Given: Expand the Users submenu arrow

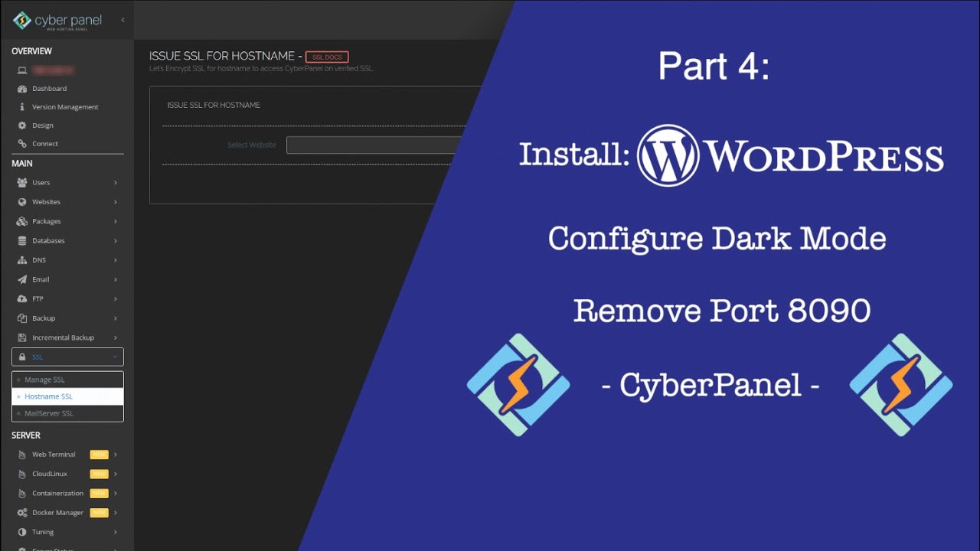Looking at the screenshot, I should [116, 183].
